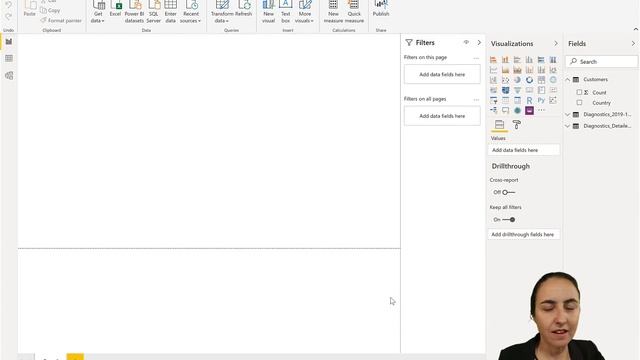
Task: Select the Map globe visual
Action: (553, 80)
